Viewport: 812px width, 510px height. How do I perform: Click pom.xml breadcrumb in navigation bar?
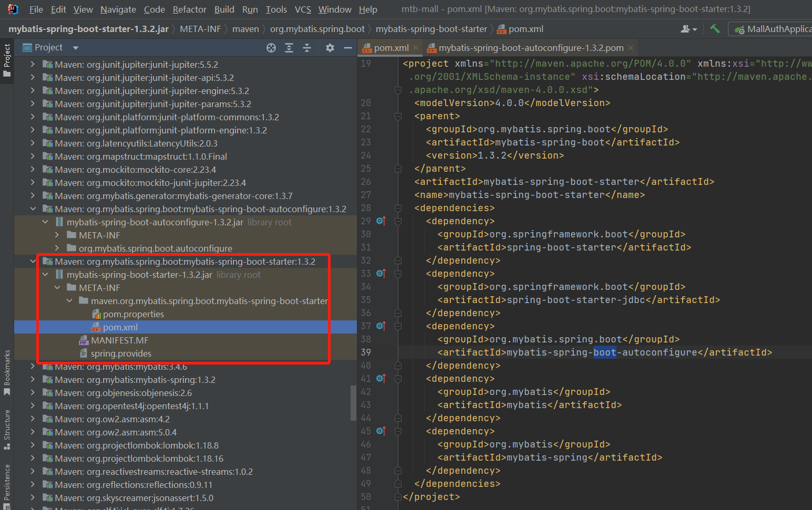(x=520, y=29)
